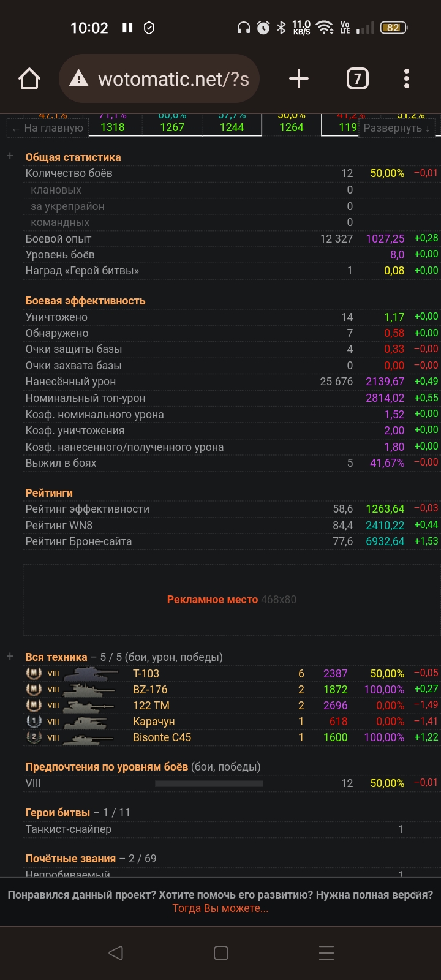Expand the «Вся техника» section with plus
441x980 pixels.
[x=10, y=657]
